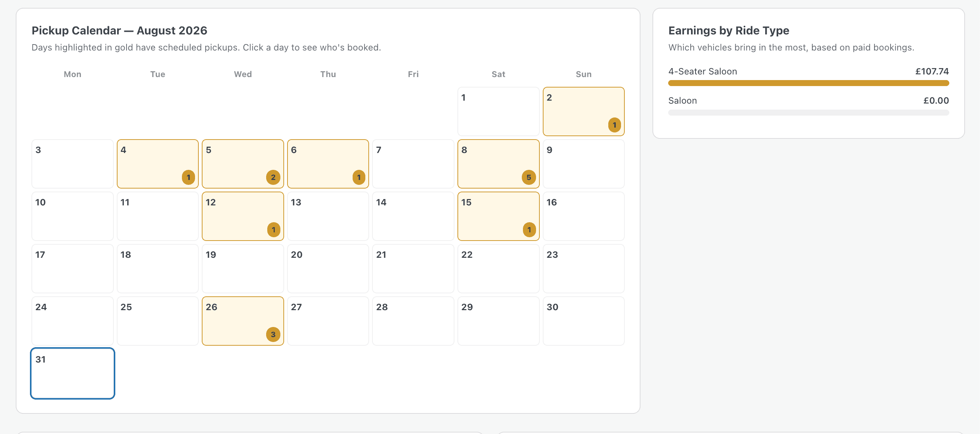Open day 28 in the August calendar
This screenshot has height=434, width=980.
click(x=413, y=321)
